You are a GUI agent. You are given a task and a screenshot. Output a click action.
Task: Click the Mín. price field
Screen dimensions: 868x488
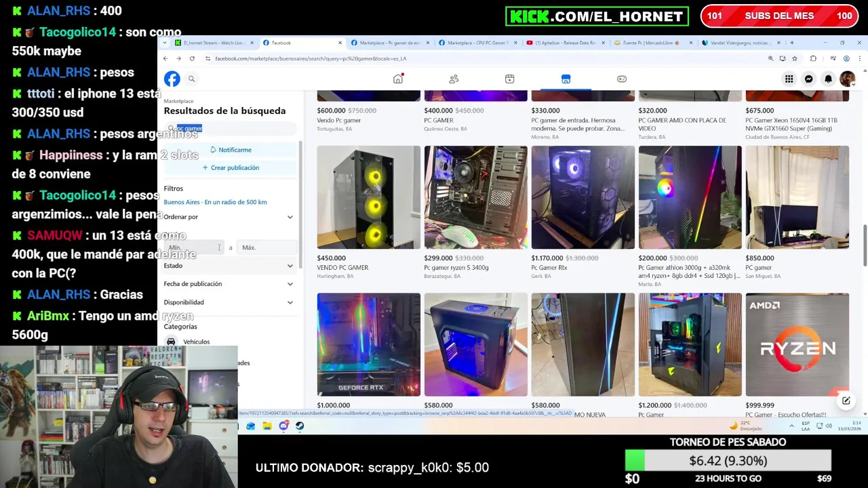[195, 248]
